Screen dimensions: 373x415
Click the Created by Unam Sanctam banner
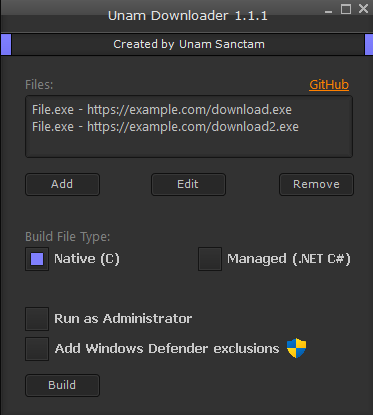click(x=188, y=44)
